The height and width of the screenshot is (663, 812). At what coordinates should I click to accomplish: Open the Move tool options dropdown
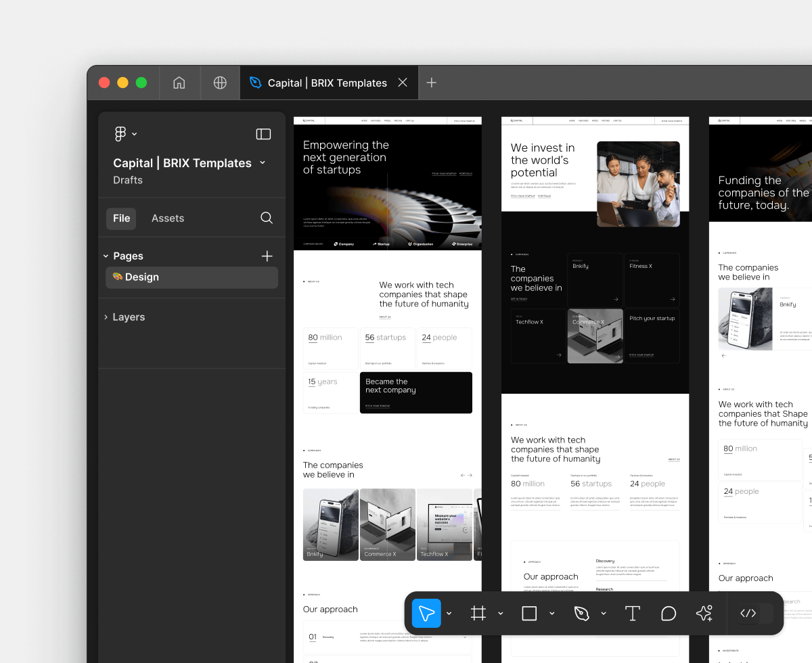[x=449, y=614]
